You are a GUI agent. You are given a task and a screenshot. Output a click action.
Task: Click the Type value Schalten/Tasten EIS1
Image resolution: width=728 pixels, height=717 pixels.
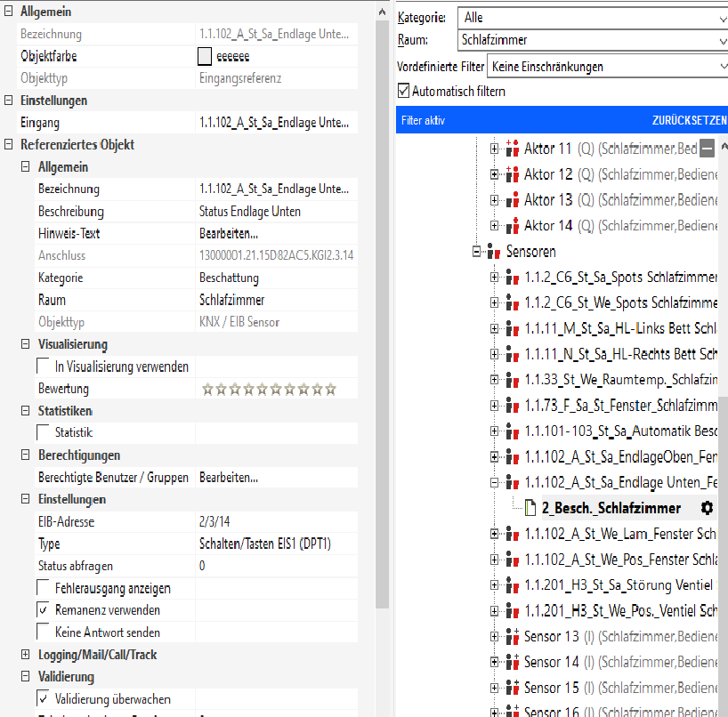(x=265, y=544)
